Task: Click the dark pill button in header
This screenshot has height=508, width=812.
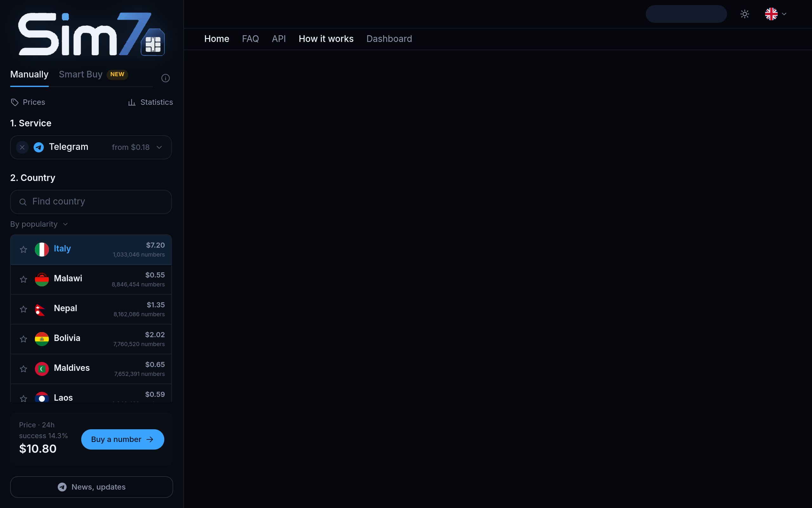Action: point(686,14)
